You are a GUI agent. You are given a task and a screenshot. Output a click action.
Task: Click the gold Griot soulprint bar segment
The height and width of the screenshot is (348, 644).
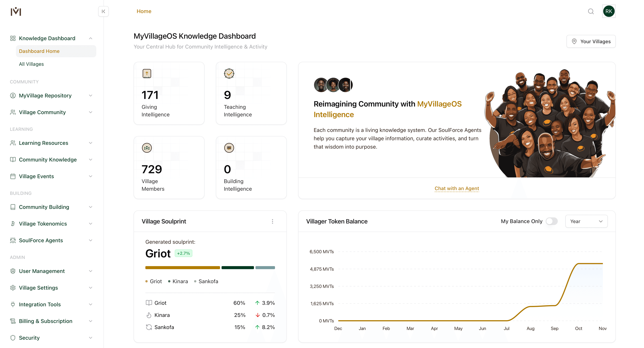183,267
